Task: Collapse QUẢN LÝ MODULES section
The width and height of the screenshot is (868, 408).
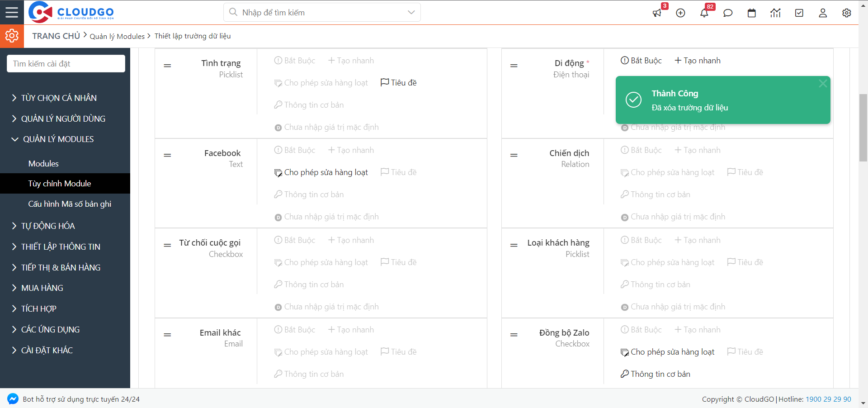Action: (58, 139)
